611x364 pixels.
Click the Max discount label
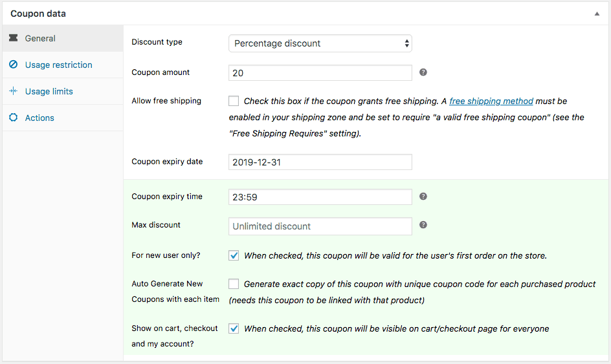point(156,224)
